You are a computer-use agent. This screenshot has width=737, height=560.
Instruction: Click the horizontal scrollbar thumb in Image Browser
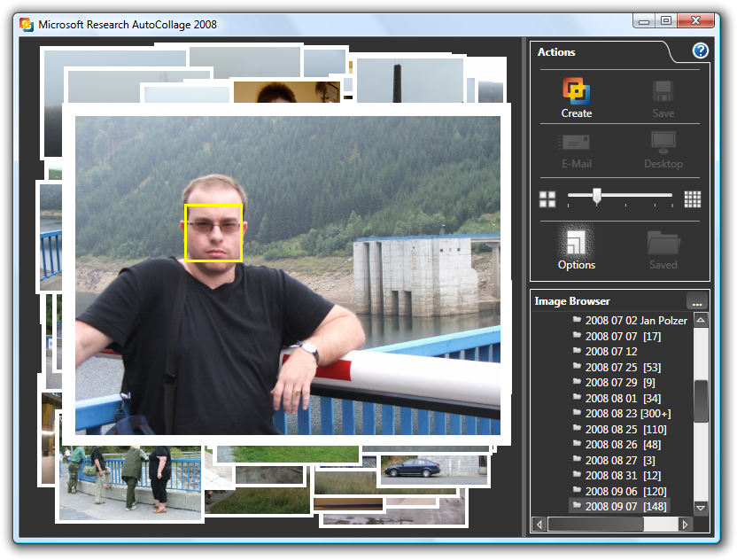[x=595, y=525]
